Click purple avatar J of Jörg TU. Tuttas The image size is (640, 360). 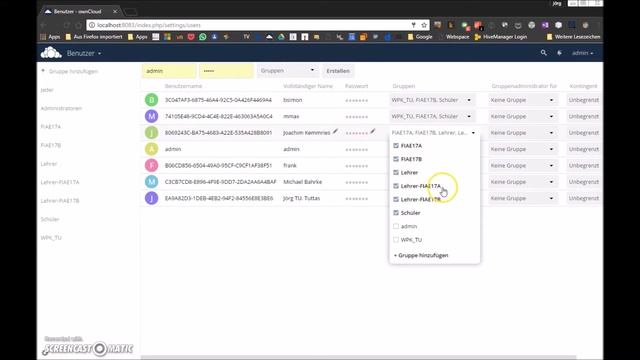coord(151,198)
